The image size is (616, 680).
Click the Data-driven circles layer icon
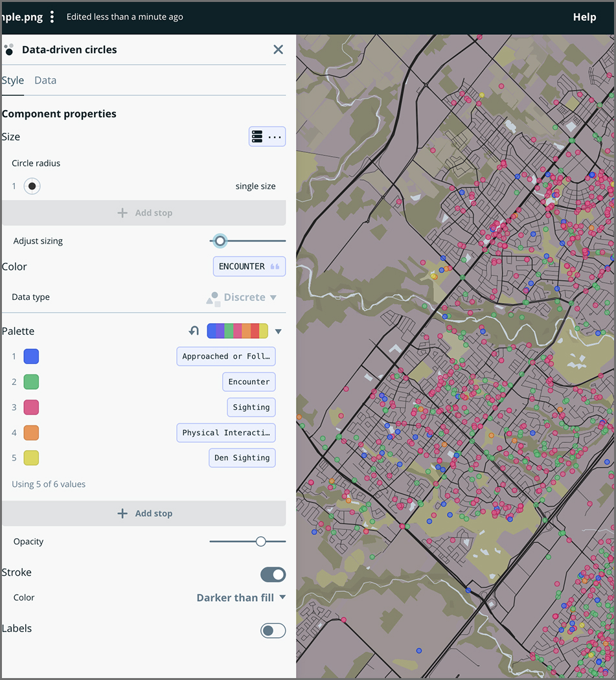(9, 49)
